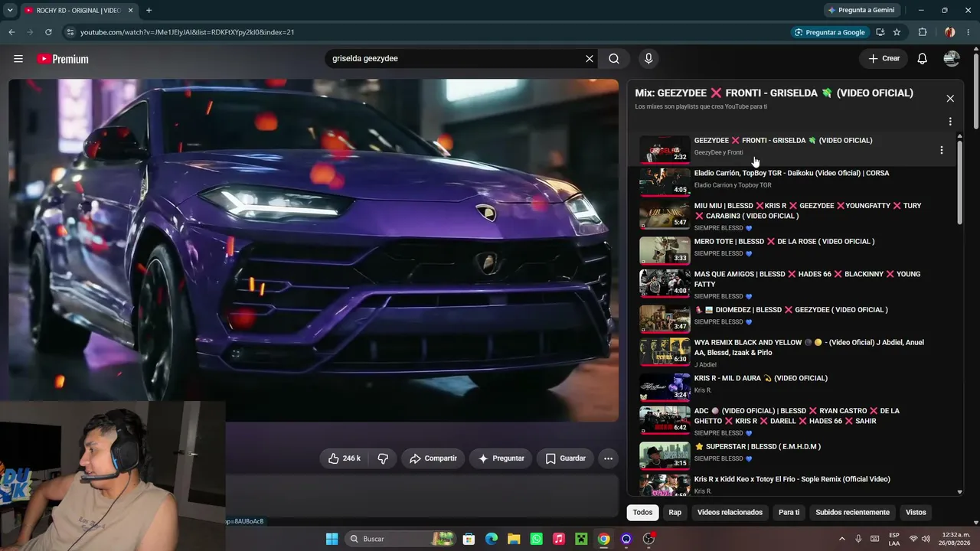The height and width of the screenshot is (551, 980).
Task: Click the Guardar button
Action: coord(566,458)
